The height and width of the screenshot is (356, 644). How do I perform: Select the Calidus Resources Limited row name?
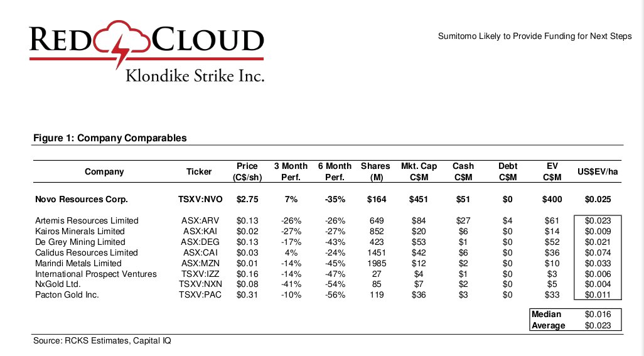pos(87,252)
